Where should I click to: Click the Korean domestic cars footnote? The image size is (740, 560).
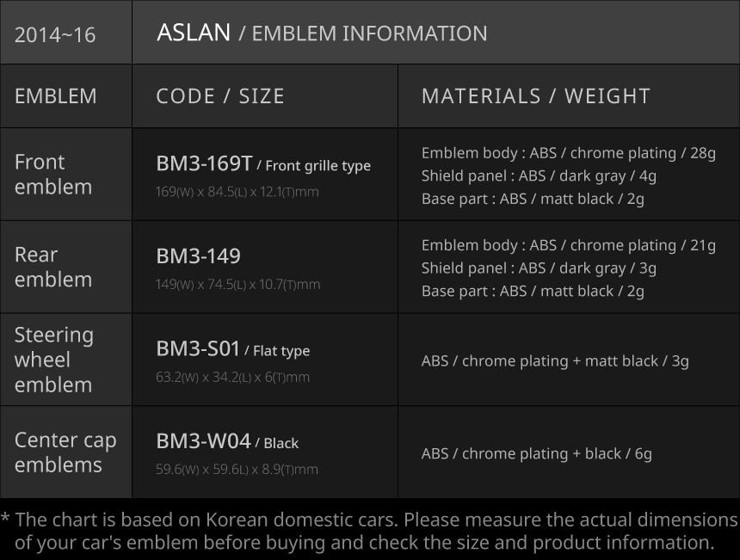[x=370, y=531]
